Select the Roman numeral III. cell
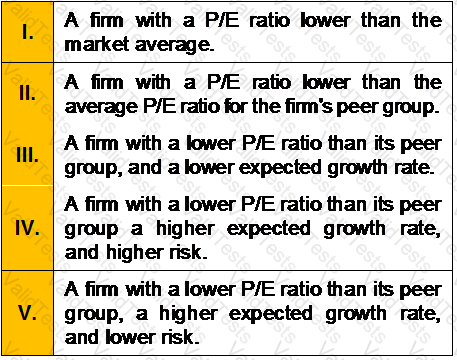Image resolution: width=457 pixels, height=360 pixels. tap(27, 155)
